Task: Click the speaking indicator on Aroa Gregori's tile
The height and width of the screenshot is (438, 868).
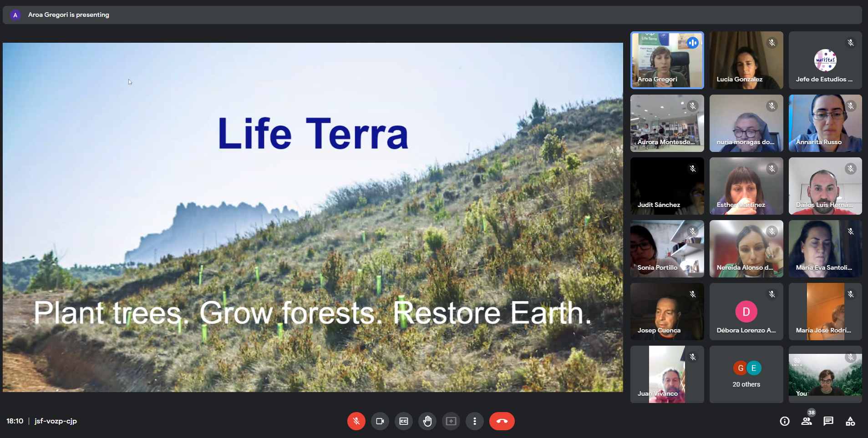Action: tap(693, 43)
